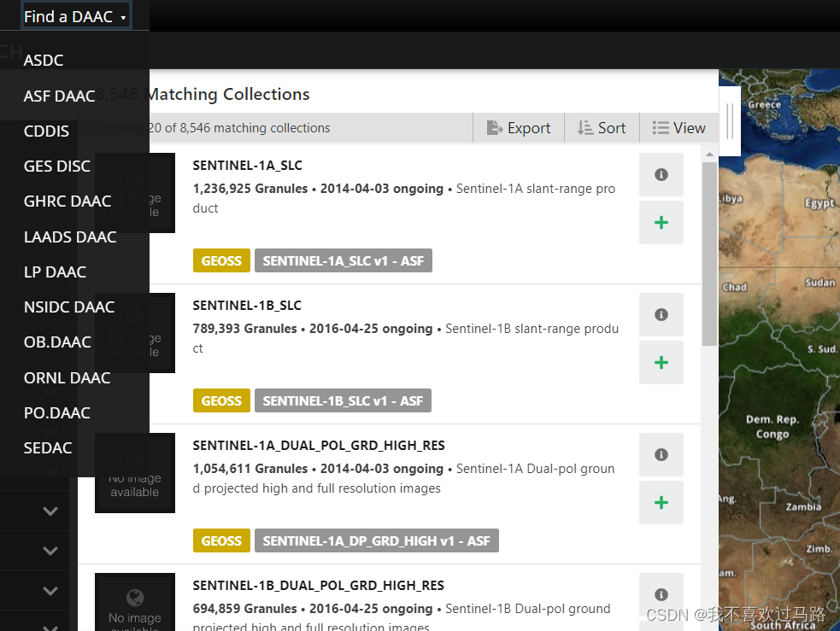
Task: Show info for SENTINEL-1B_SLC collection
Action: tap(661, 315)
